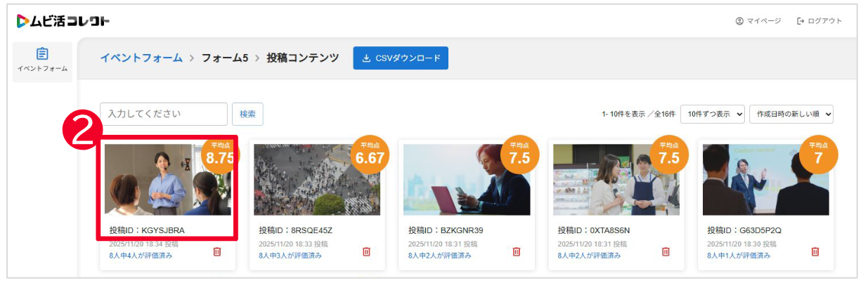The width and height of the screenshot is (868, 283).
Task: Click the 8人中1人が評価済み link
Action: click(739, 256)
